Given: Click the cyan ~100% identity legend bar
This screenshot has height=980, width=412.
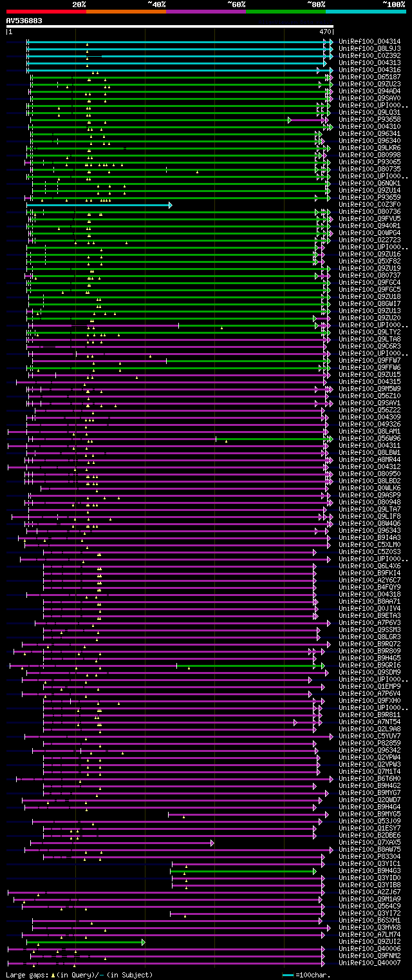Looking at the screenshot, I should click(365, 12).
